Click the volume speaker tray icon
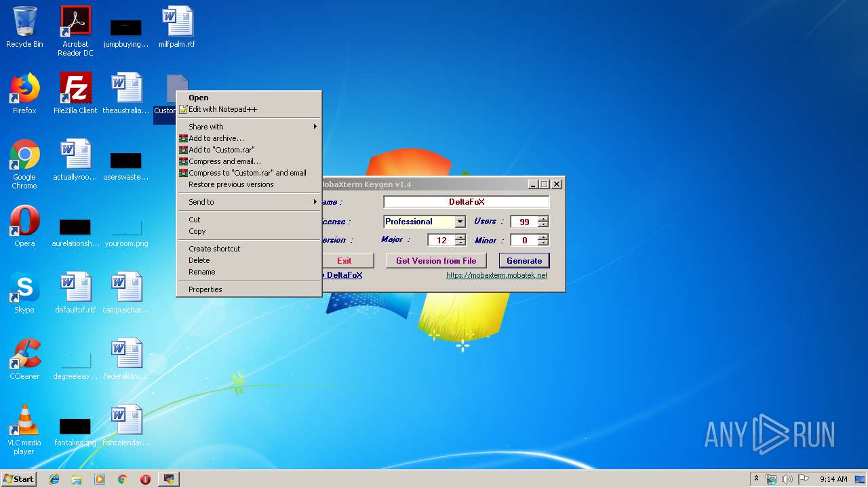The image size is (868, 488). click(787, 479)
